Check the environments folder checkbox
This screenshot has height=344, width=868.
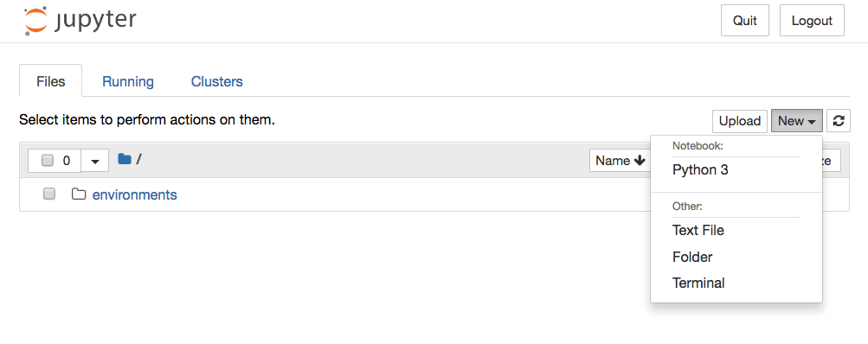(49, 194)
